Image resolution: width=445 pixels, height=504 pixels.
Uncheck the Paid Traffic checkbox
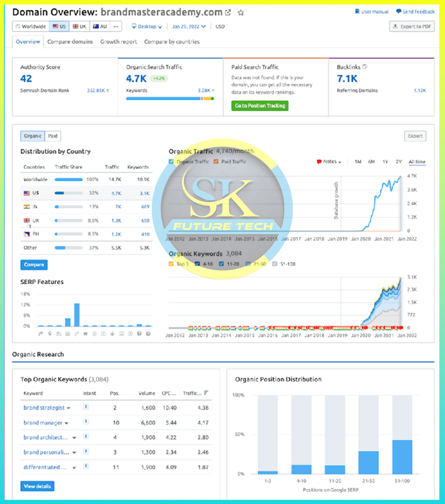point(216,162)
